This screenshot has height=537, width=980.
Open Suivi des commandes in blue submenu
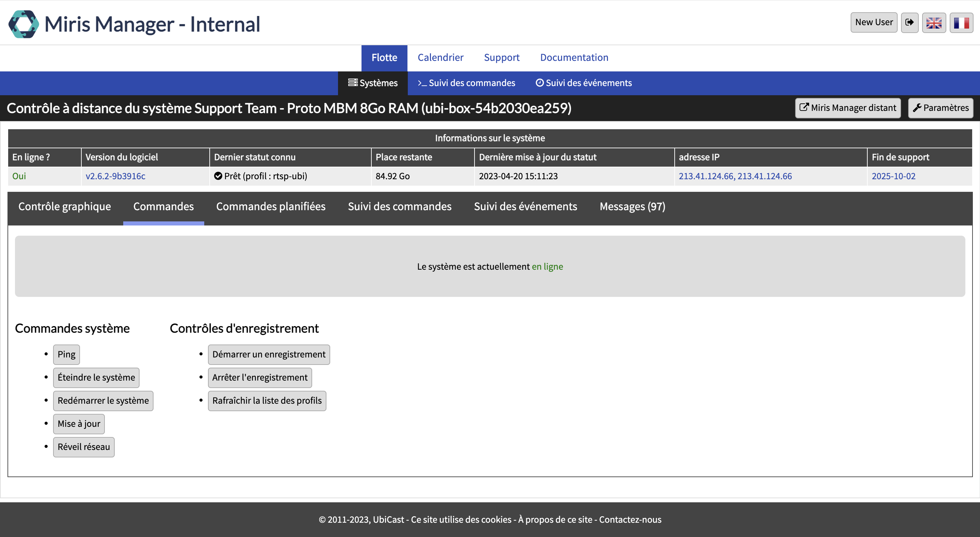[x=466, y=83]
